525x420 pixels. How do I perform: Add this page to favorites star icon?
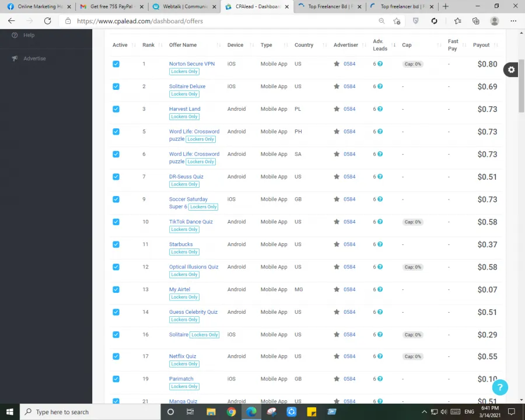coord(397,21)
